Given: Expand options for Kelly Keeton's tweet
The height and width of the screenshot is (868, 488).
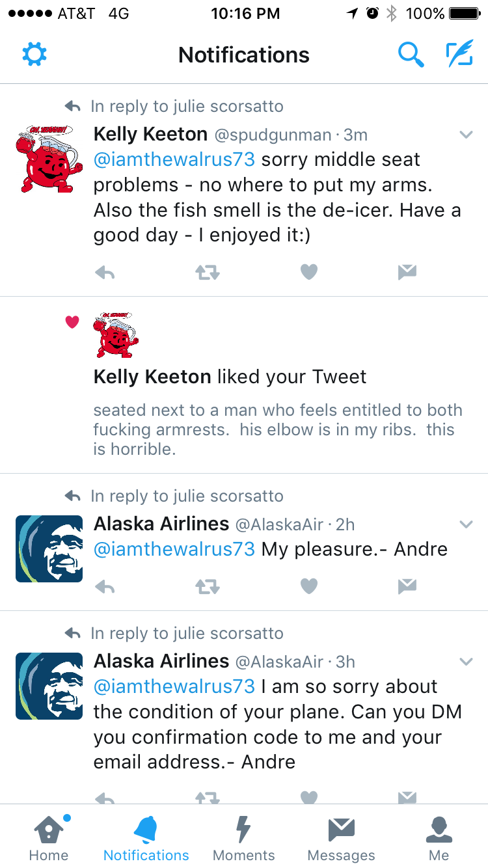Looking at the screenshot, I should pyautogui.click(x=466, y=135).
